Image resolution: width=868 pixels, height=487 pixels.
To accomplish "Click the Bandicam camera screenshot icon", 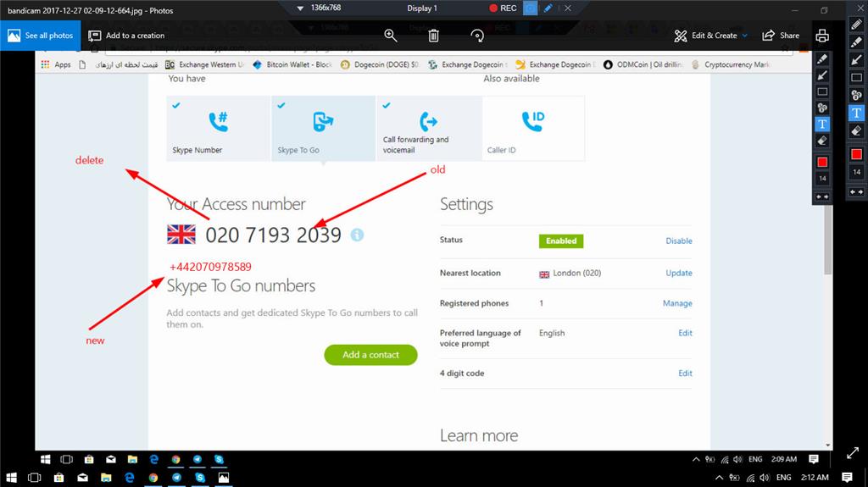I will click(531, 8).
